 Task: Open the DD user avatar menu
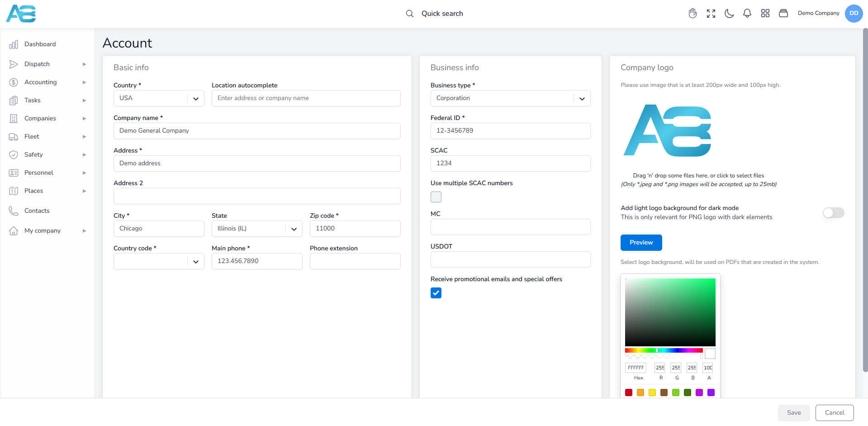pyautogui.click(x=854, y=13)
